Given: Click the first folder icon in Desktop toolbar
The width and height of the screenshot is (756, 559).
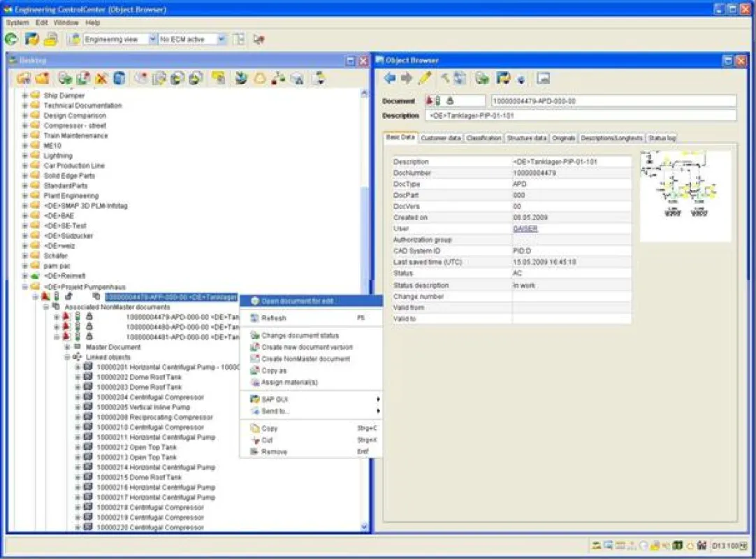Looking at the screenshot, I should tap(24, 79).
